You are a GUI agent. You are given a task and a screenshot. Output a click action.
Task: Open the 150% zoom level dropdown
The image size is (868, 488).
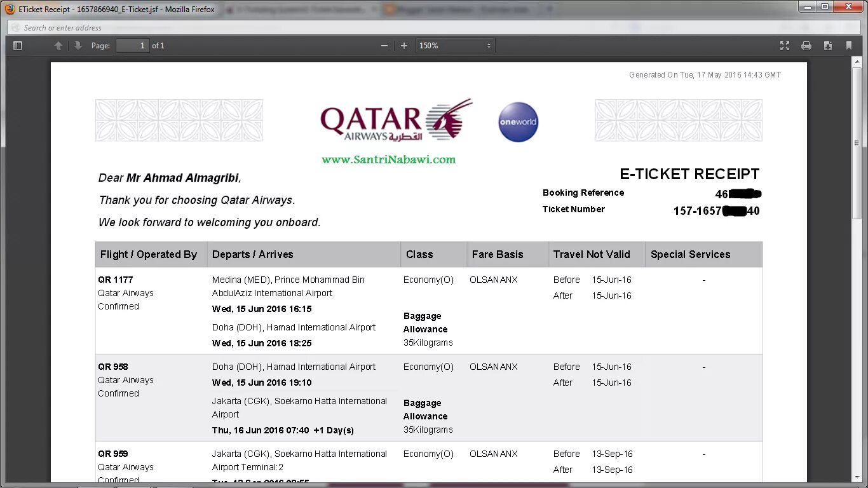coord(455,46)
